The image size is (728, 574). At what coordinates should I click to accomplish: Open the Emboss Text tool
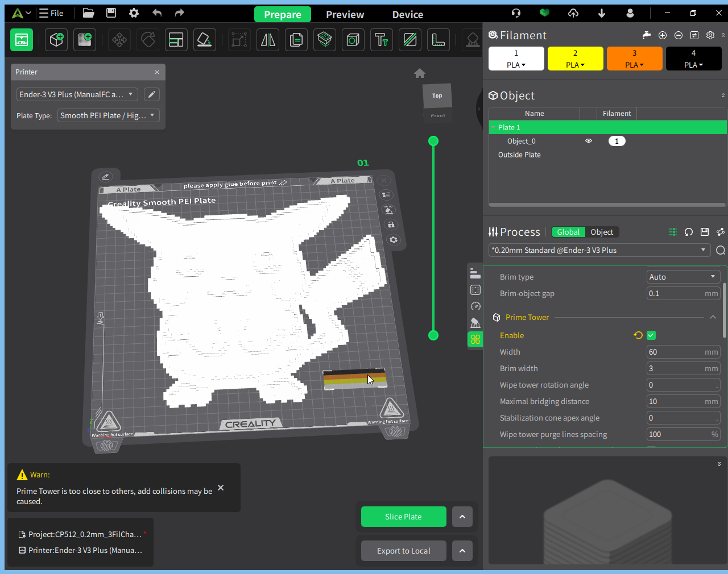[382, 40]
